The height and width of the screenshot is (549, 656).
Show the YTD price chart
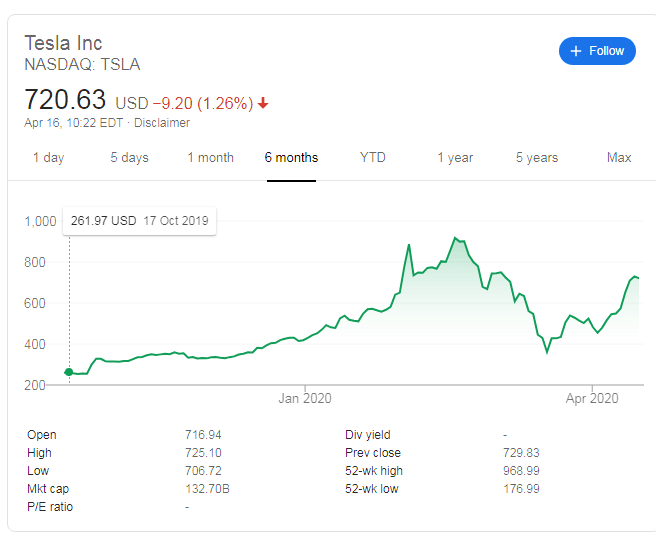tap(373, 158)
